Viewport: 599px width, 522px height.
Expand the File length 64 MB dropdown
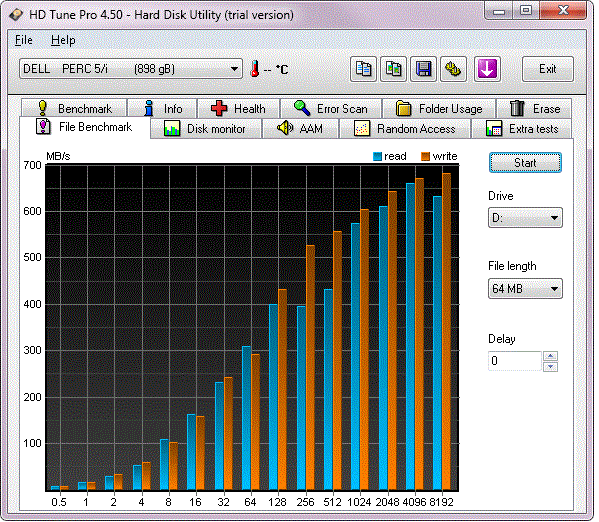tap(525, 289)
